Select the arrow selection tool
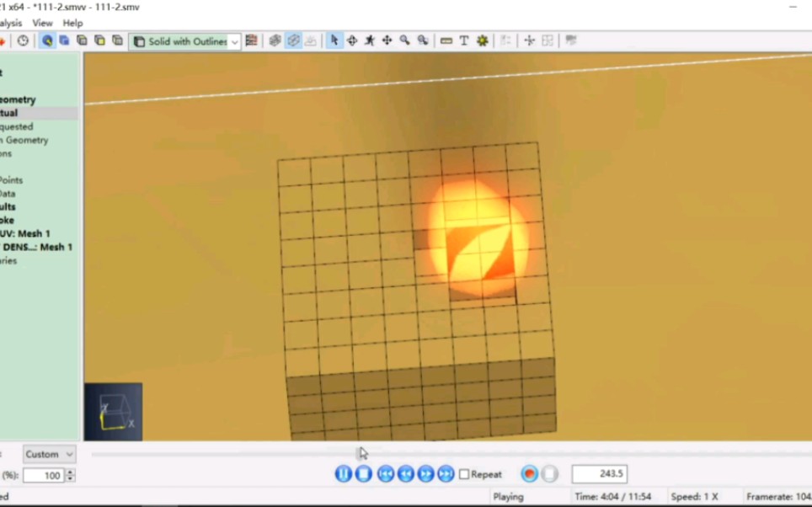Viewport: 812px width, 507px height. coord(334,40)
